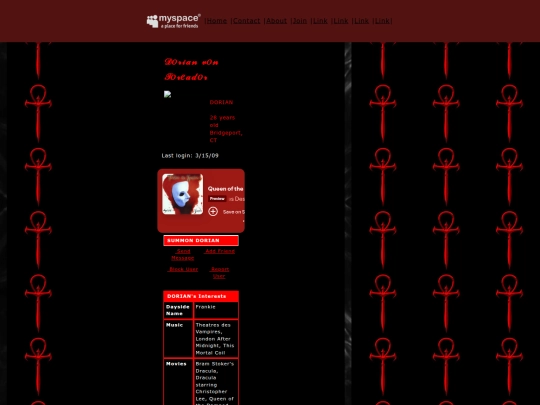Click the 'Queen of the' song title
The height and width of the screenshot is (405, 540).
(226, 189)
